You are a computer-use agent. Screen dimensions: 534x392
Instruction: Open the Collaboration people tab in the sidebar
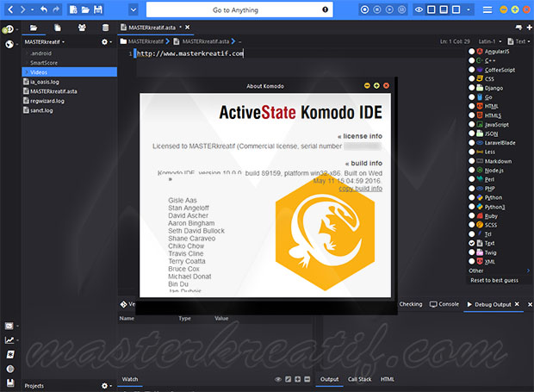click(82, 28)
